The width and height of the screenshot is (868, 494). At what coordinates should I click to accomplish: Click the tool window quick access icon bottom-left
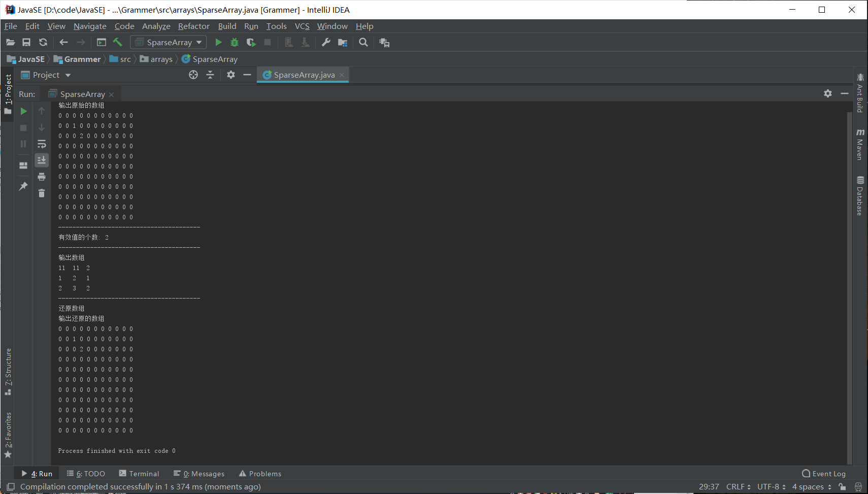click(10, 487)
